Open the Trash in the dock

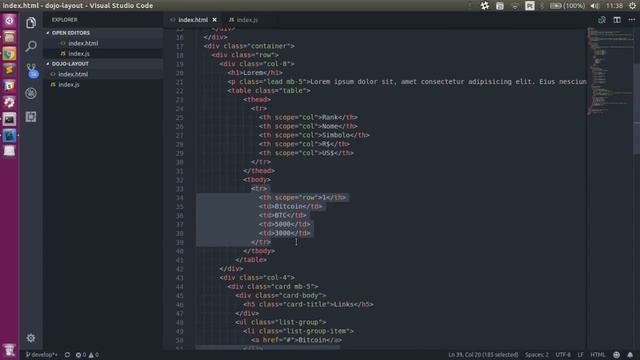[9, 350]
